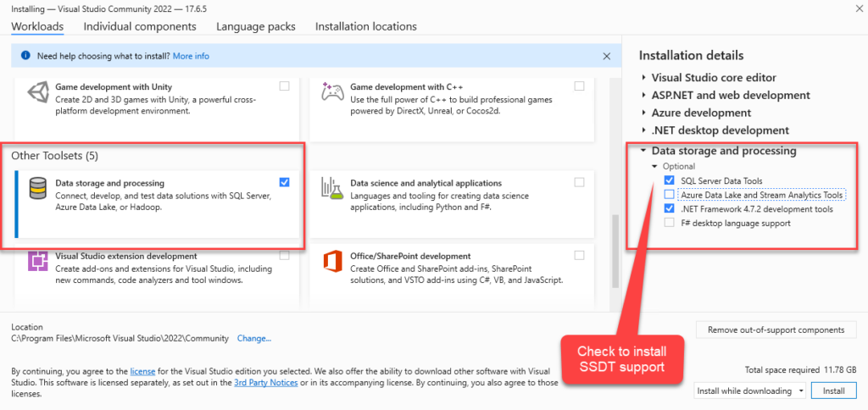Viewport: 868px width, 410px height.
Task: Open the Language packs tab
Action: tap(256, 26)
